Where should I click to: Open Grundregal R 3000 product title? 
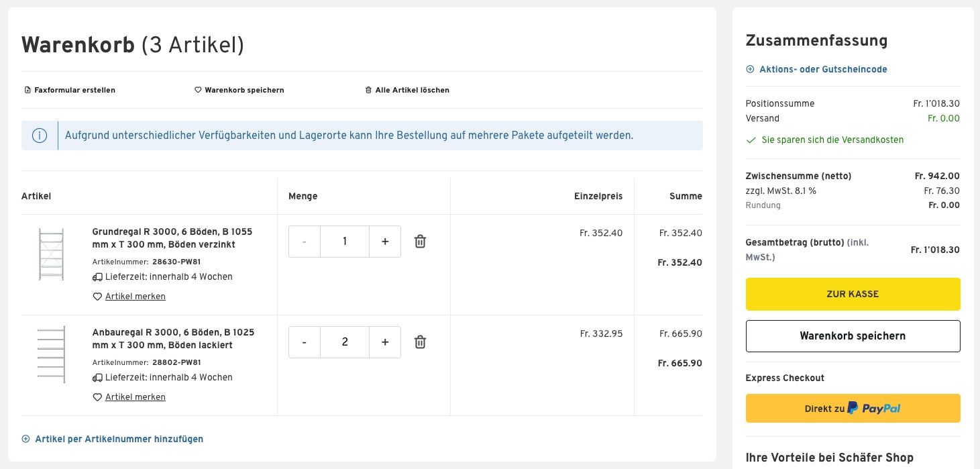172,238
